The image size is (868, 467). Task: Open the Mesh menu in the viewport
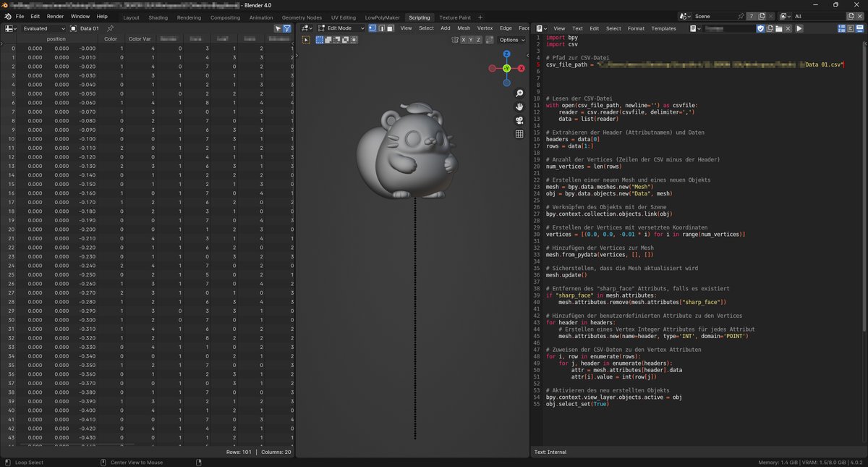click(x=464, y=28)
